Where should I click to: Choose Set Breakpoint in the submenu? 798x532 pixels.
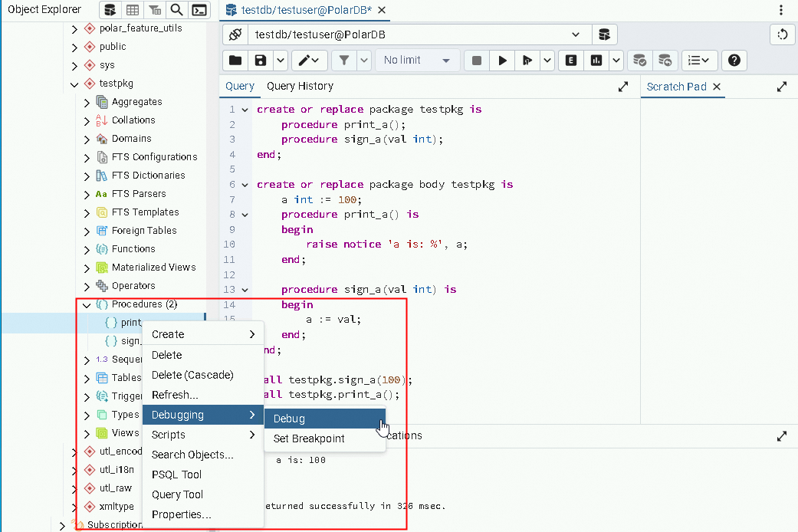pos(309,438)
